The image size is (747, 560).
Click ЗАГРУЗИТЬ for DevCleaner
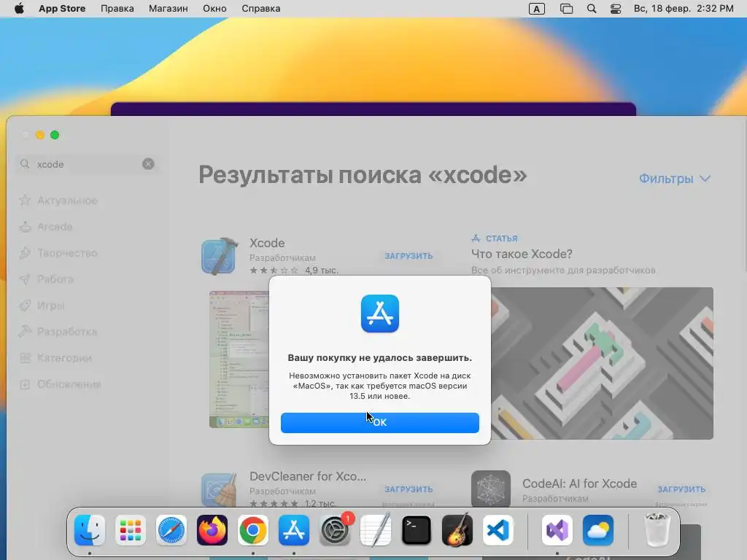tap(409, 489)
